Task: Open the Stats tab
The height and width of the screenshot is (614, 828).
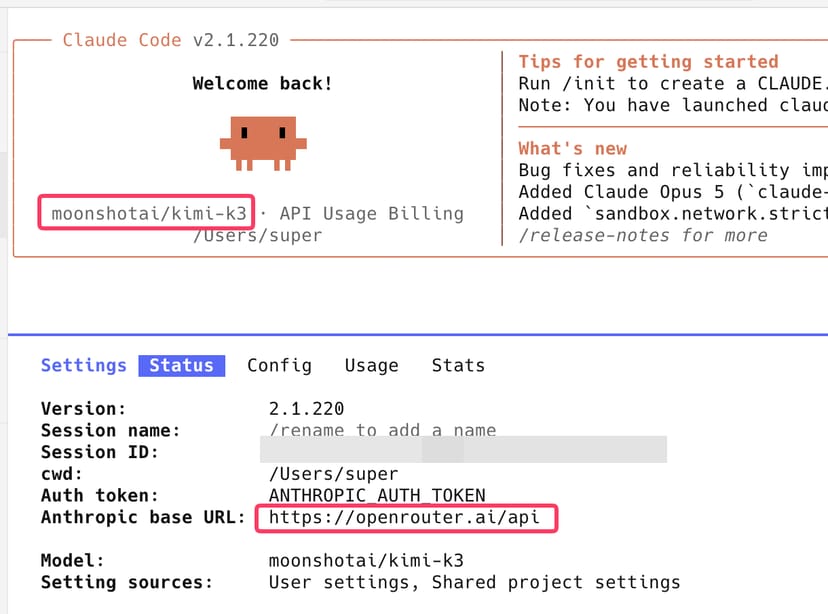Action: (458, 365)
